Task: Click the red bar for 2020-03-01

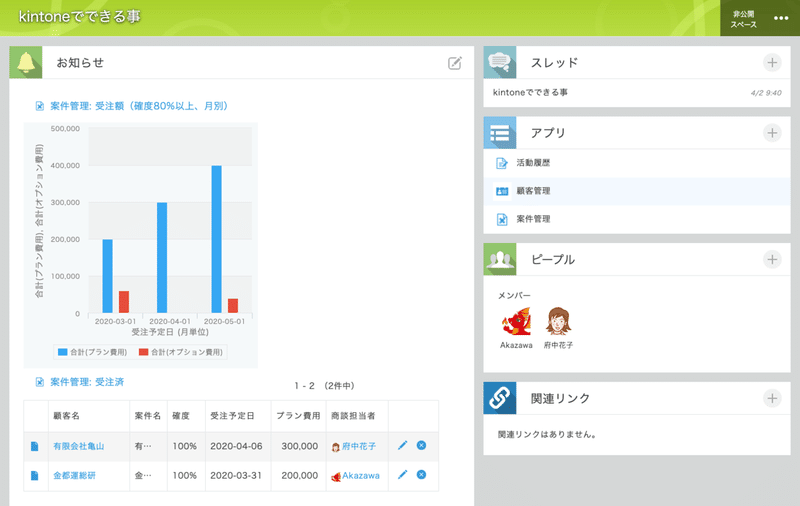Action: point(124,302)
